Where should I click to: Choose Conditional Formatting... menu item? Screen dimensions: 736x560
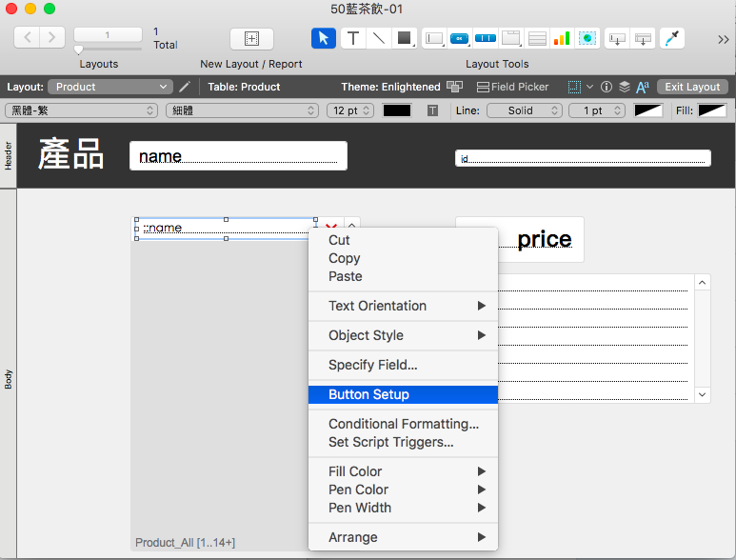pos(403,424)
